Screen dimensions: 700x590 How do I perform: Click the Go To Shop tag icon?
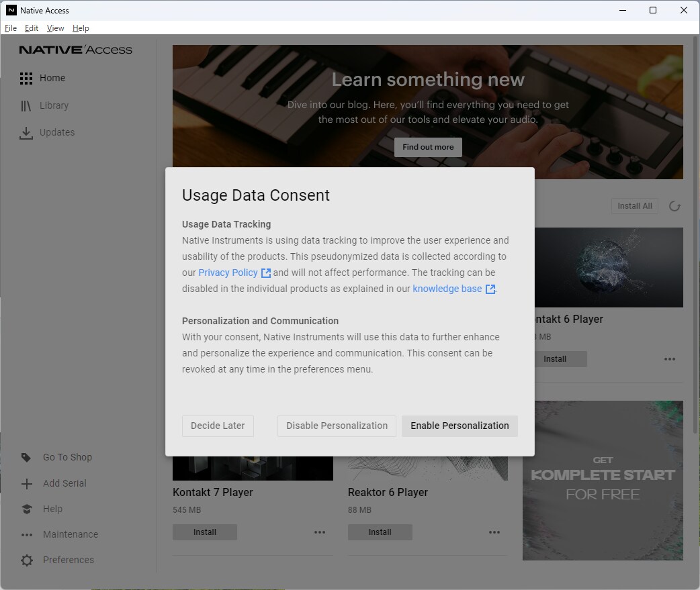pyautogui.click(x=26, y=458)
